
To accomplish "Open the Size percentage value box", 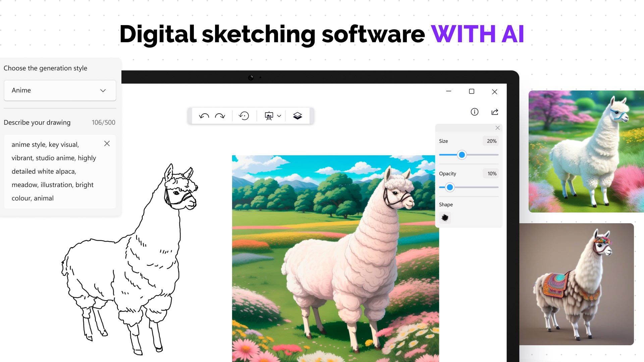I will tap(491, 141).
